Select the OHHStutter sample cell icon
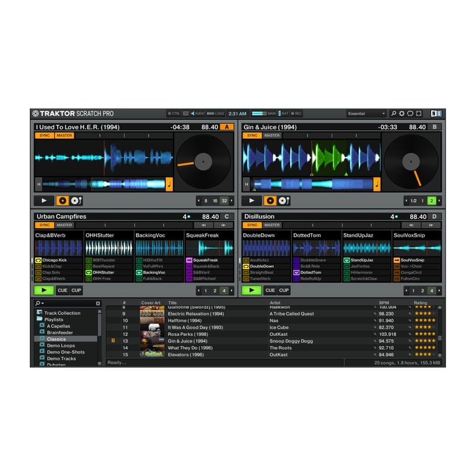 [x=89, y=273]
